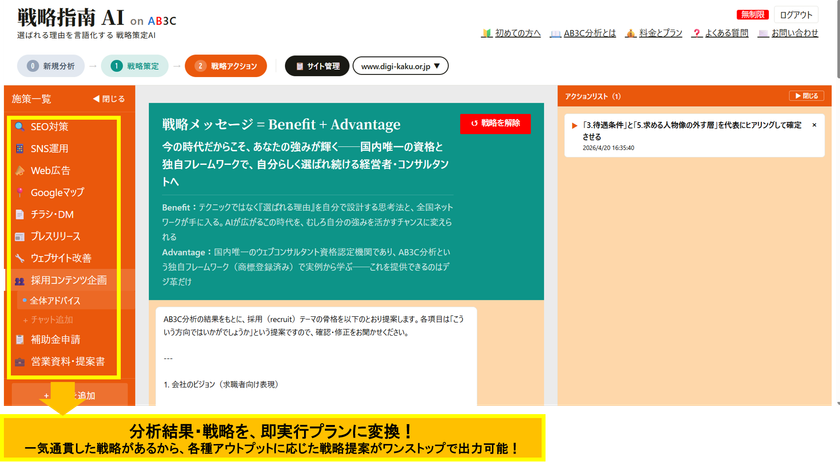Collapse the アクションリスト panel with 閉じる
Image resolution: width=840 pixels, height=463 pixels.
click(806, 96)
